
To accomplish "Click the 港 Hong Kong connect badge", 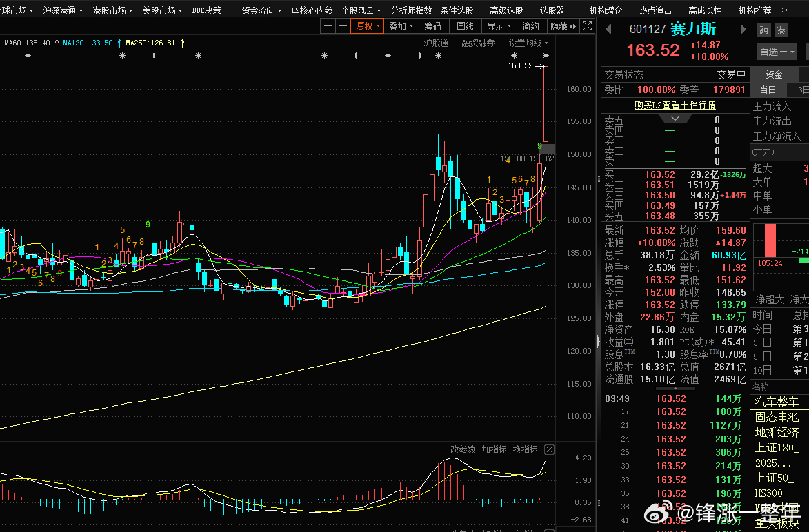I will (781, 30).
